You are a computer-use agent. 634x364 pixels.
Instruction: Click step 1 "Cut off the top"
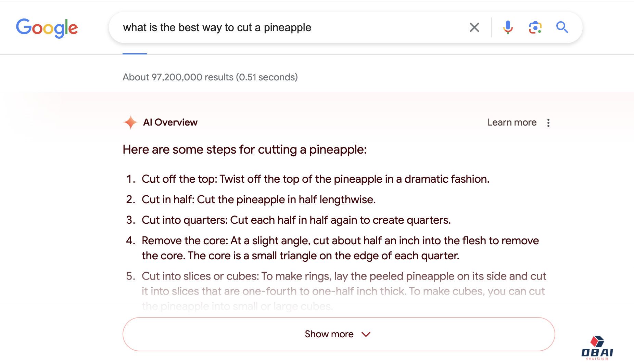(315, 179)
